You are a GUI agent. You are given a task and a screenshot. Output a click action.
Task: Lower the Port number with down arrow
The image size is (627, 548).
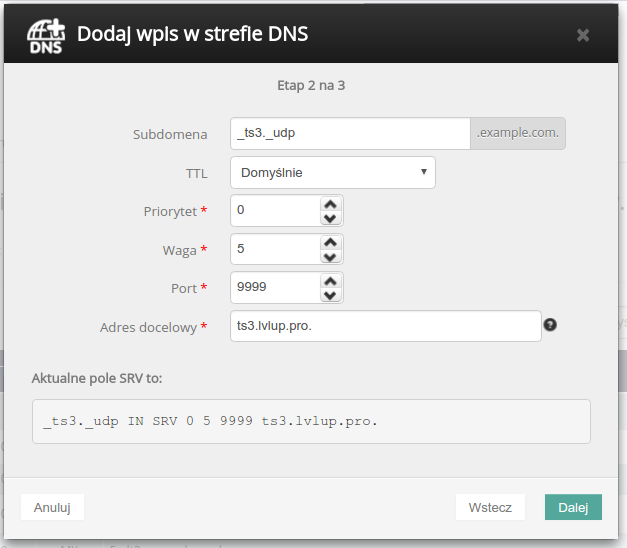coord(331,296)
